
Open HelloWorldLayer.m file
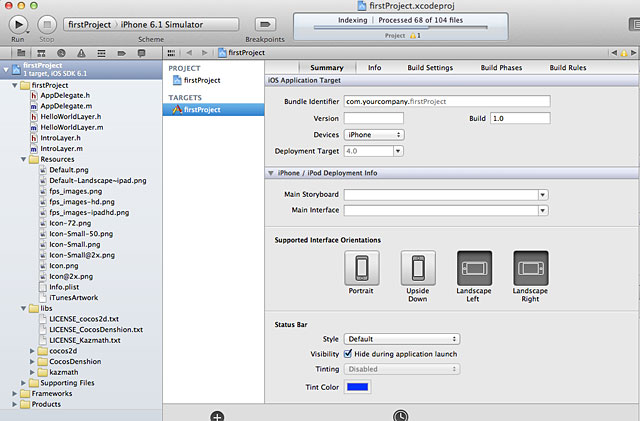[71, 127]
